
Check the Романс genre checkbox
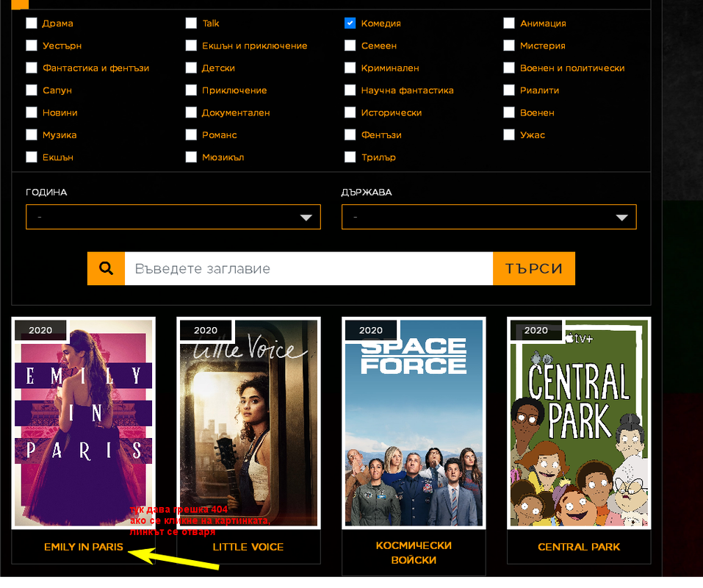tap(191, 135)
